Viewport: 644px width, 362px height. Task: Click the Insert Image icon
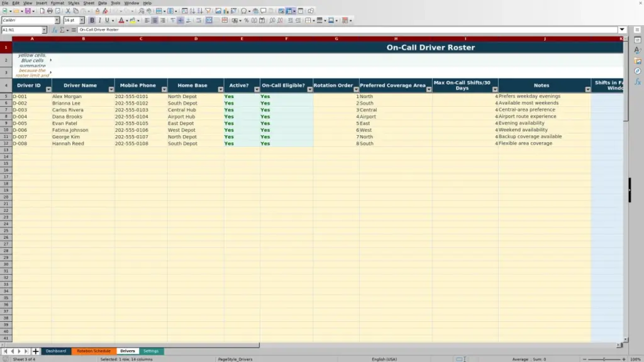[x=218, y=11]
